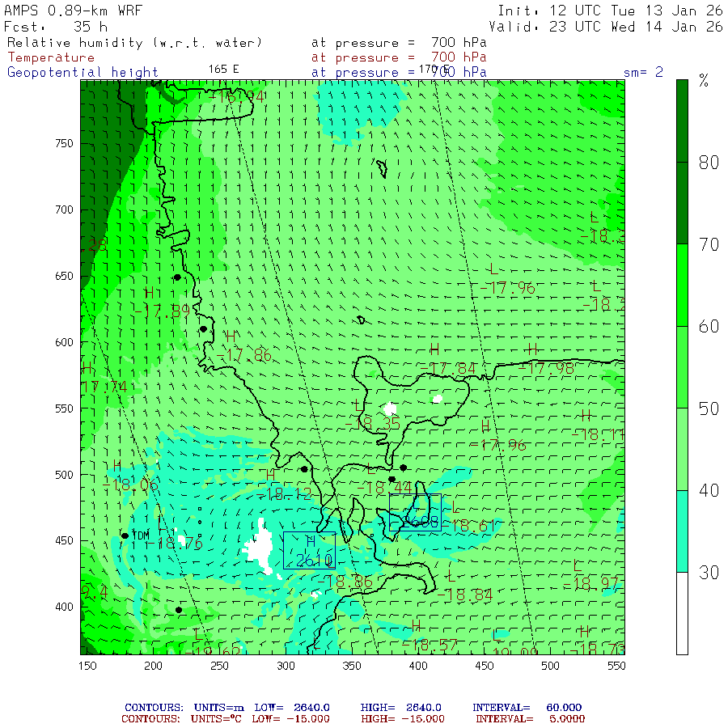728x728 pixels.
Task: Click the 'Init: 12 UTC Tue 13 Jan 26' text
Action: (610, 11)
